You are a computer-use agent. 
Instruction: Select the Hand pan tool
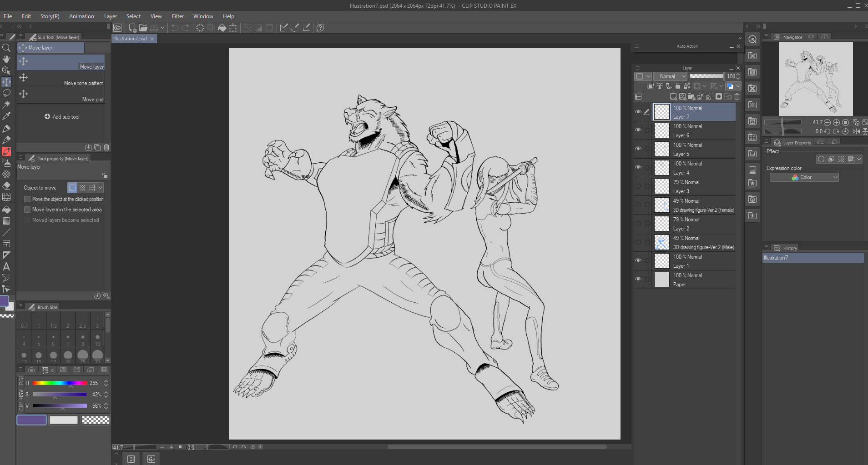click(6, 59)
